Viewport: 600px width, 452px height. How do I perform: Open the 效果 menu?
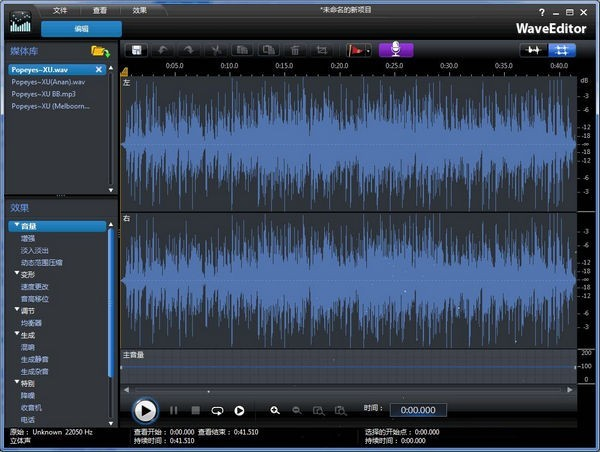(139, 9)
